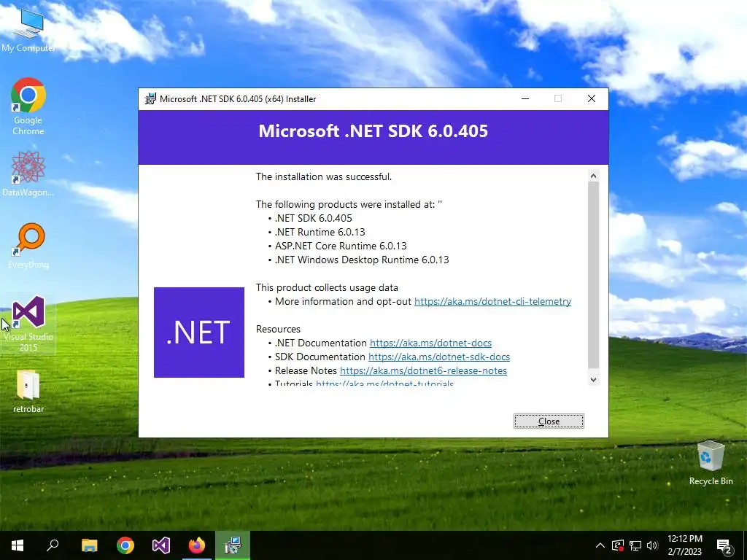
Task: Click 'This product collects usage data' text
Action: (327, 287)
